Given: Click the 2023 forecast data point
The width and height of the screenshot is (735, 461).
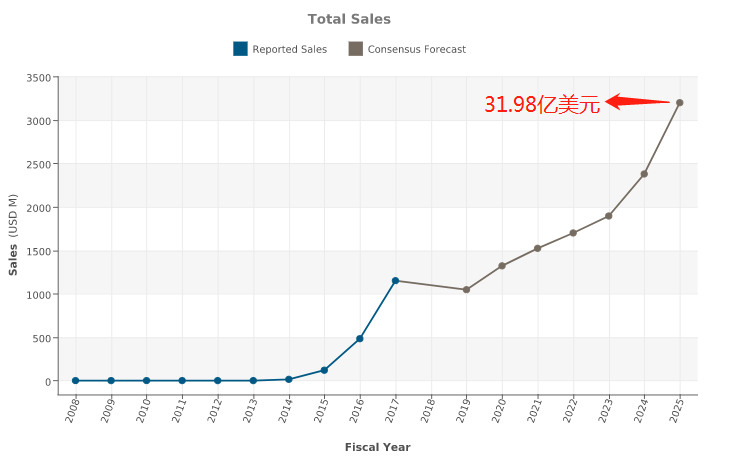Looking at the screenshot, I should tap(609, 216).
